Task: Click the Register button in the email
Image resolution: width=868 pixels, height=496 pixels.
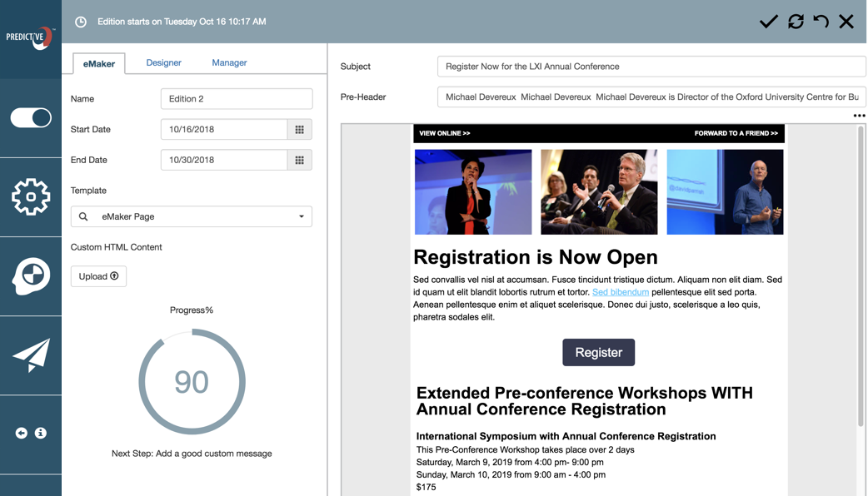Action: [x=598, y=352]
